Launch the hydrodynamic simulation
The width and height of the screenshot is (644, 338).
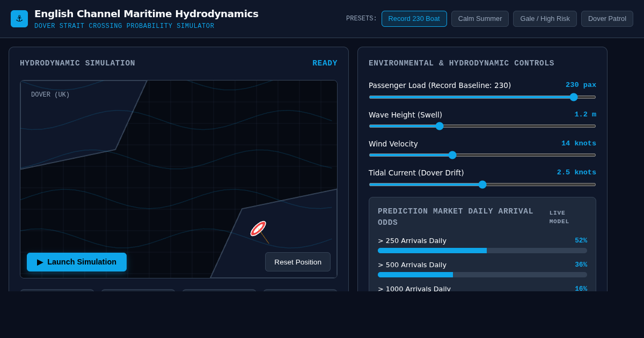pos(77,262)
